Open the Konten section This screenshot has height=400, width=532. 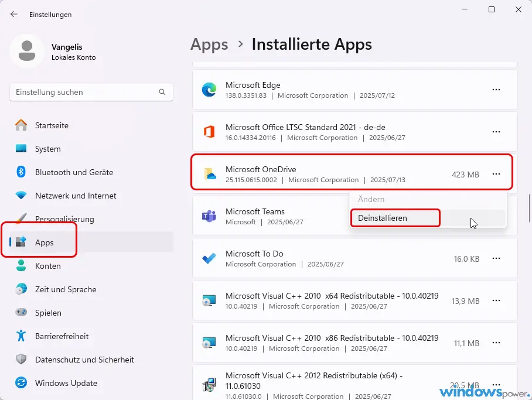[x=91, y=266]
